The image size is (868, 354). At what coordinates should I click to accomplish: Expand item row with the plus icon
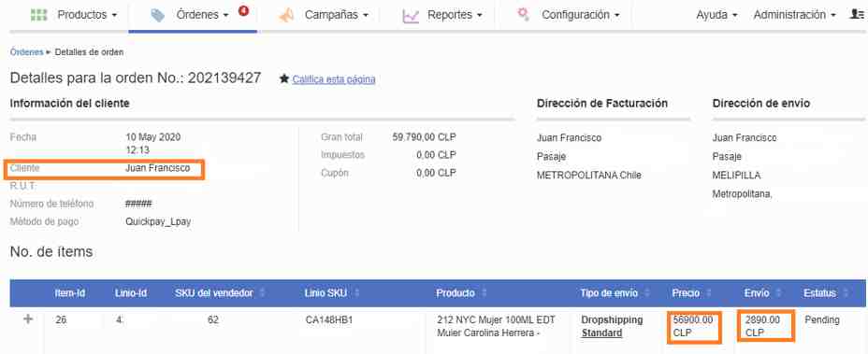pos(28,319)
